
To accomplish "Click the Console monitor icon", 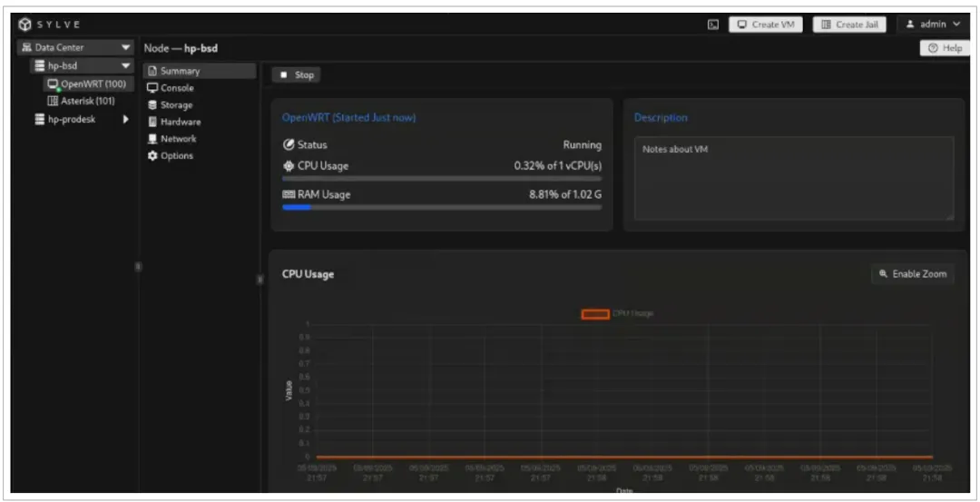I will click(152, 88).
